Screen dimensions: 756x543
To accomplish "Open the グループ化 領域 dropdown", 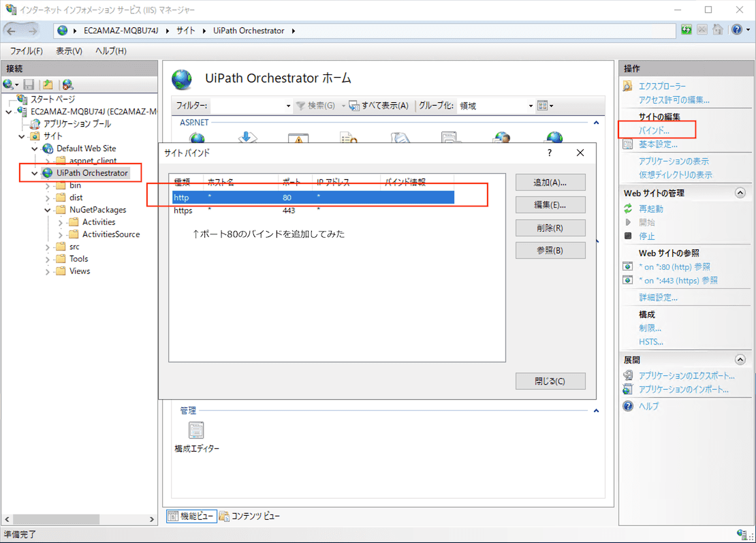I will point(531,106).
